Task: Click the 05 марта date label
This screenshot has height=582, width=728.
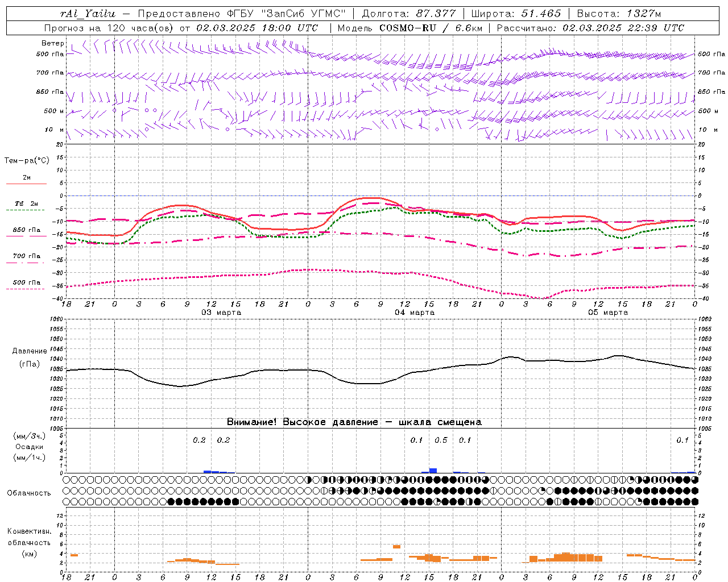Action: (609, 313)
